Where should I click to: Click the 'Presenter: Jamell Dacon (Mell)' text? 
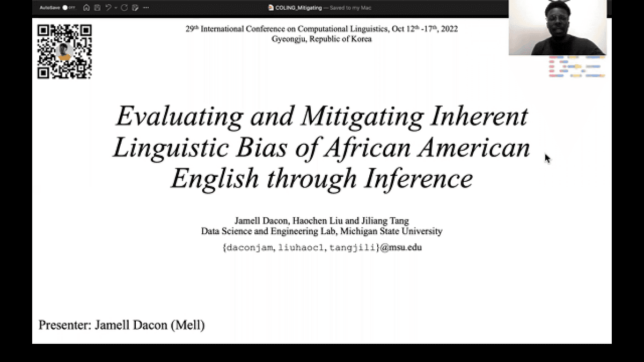(121, 325)
